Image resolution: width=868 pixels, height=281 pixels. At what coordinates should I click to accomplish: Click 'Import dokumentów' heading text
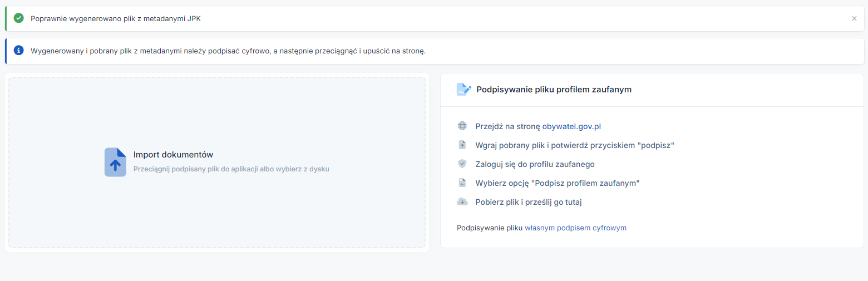coord(173,155)
